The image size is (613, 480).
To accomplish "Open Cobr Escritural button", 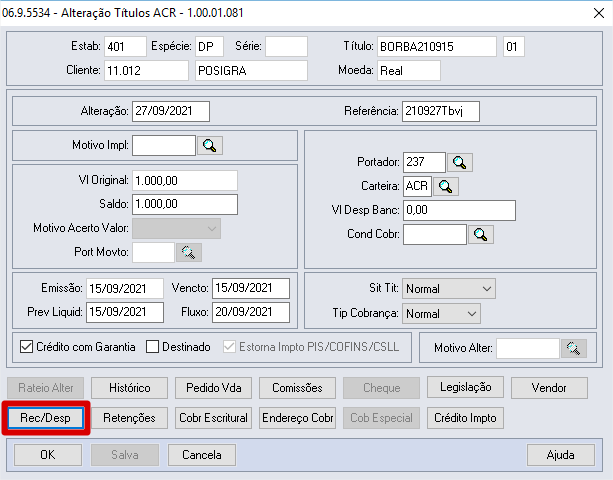I will [213, 418].
